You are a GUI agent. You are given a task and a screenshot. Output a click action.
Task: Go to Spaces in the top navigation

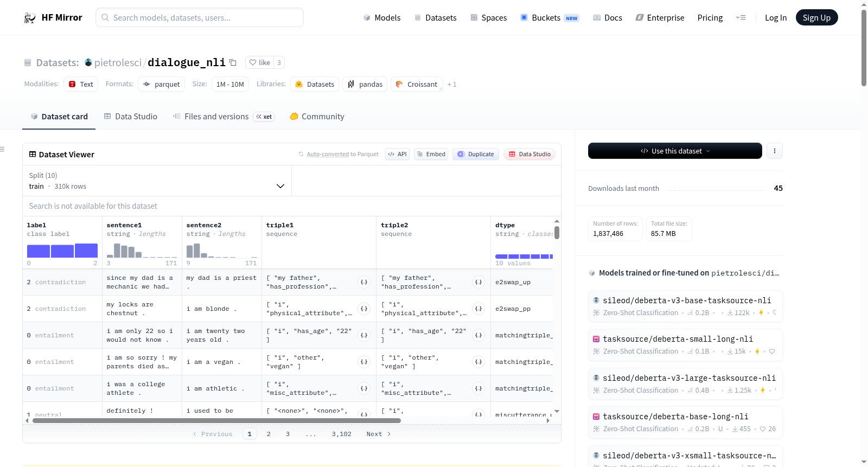(489, 18)
